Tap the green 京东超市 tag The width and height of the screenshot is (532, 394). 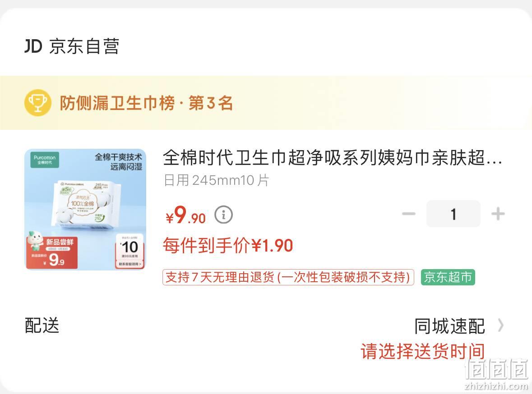[448, 277]
